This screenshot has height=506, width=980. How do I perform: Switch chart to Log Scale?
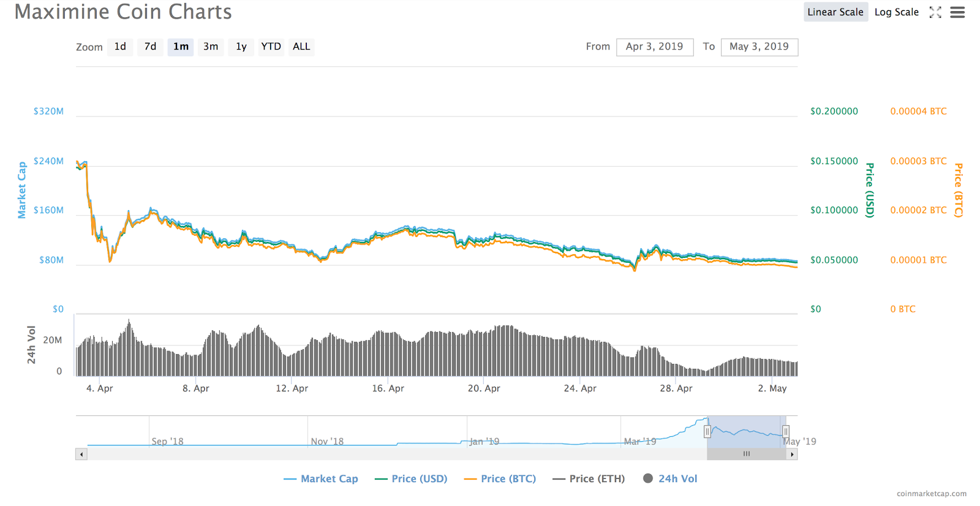(x=897, y=12)
